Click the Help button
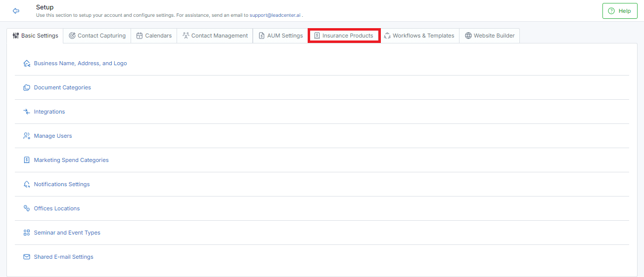Screen dimensions: 644x277 [620, 11]
